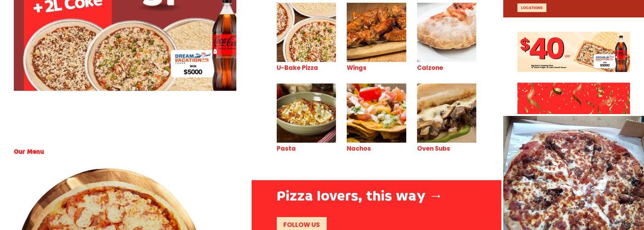Click the red confetti banner
The image size is (644, 230).
pyautogui.click(x=574, y=98)
